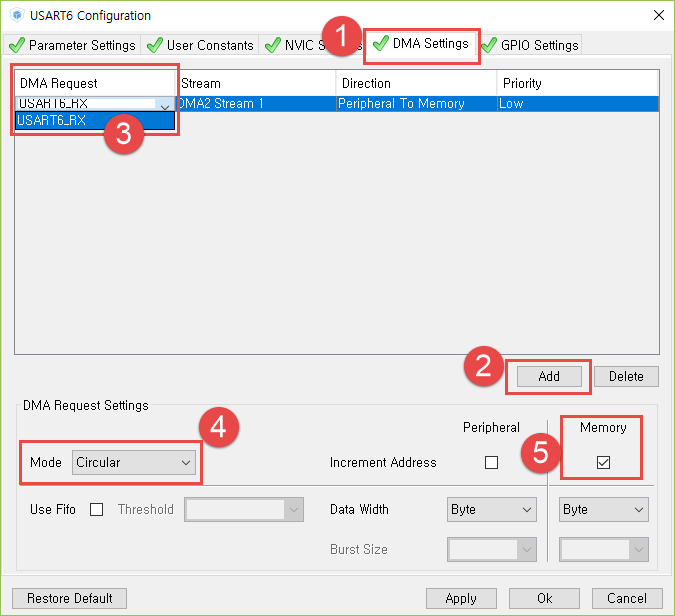Viewport: 675px width, 616px height.
Task: Expand the Mode Circular dropdown
Action: pos(134,462)
